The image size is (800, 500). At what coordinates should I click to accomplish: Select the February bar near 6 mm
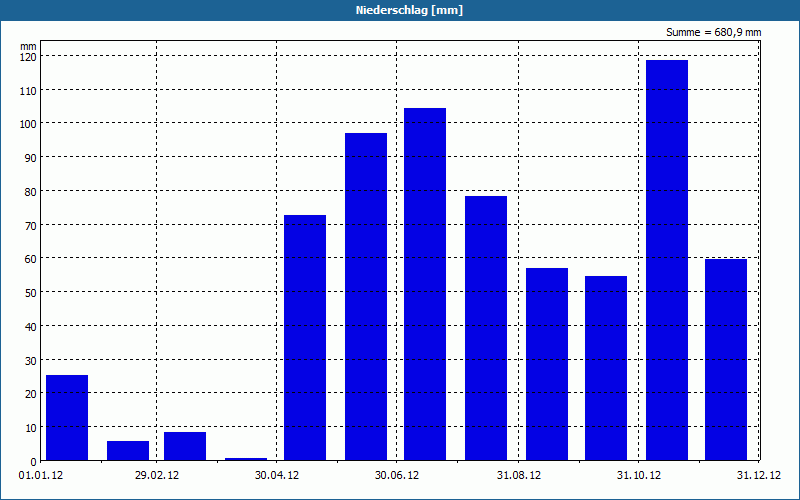click(128, 451)
